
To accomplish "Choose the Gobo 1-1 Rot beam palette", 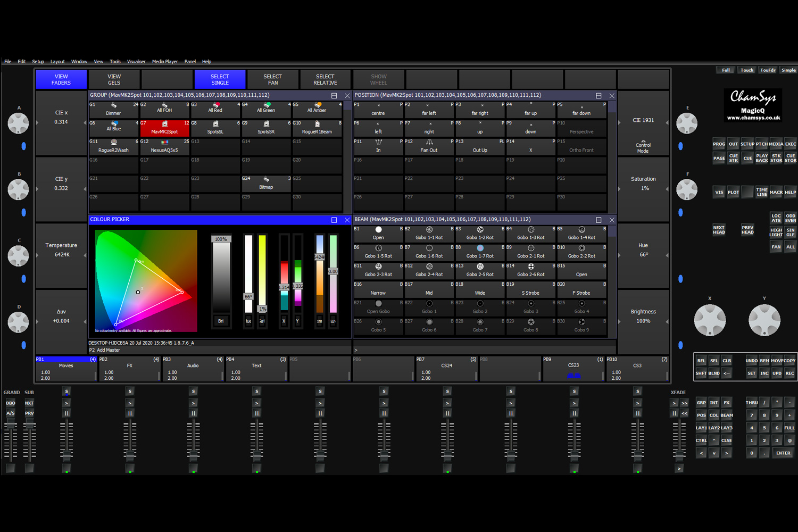I will pyautogui.click(x=429, y=234).
